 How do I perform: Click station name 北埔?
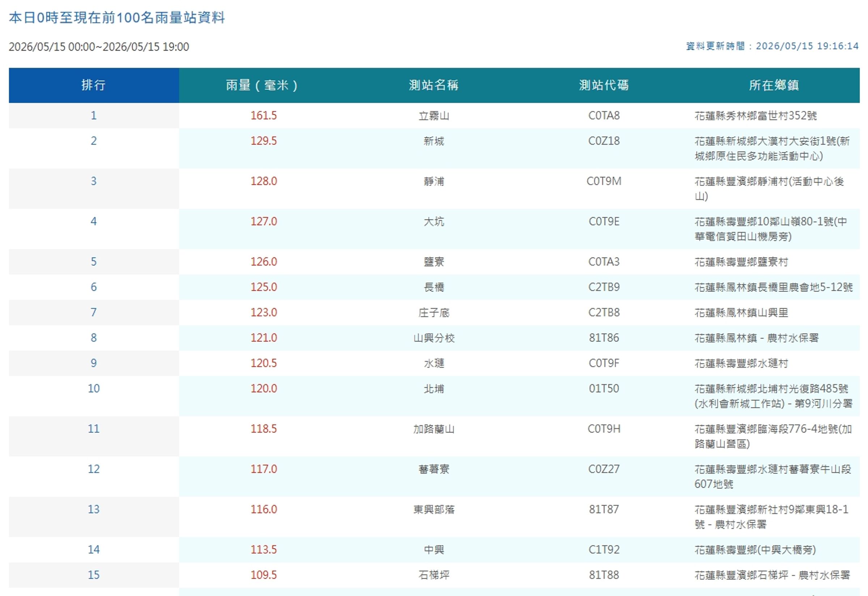[x=434, y=389]
